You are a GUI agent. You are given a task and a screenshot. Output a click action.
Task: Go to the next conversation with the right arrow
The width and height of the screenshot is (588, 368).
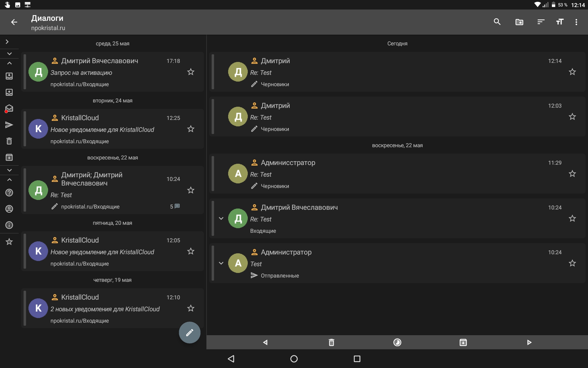(x=529, y=342)
